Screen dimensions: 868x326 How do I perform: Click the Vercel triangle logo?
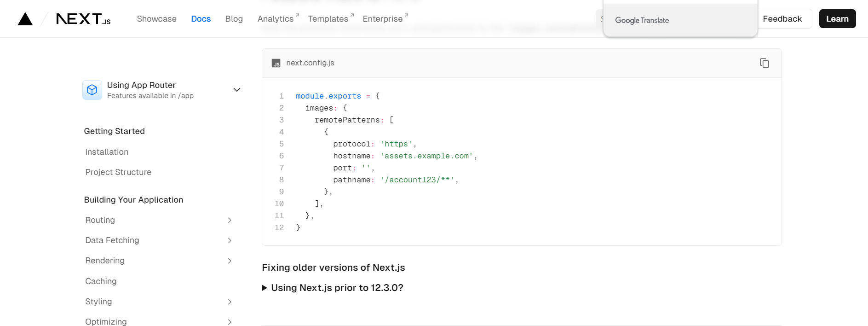25,19
